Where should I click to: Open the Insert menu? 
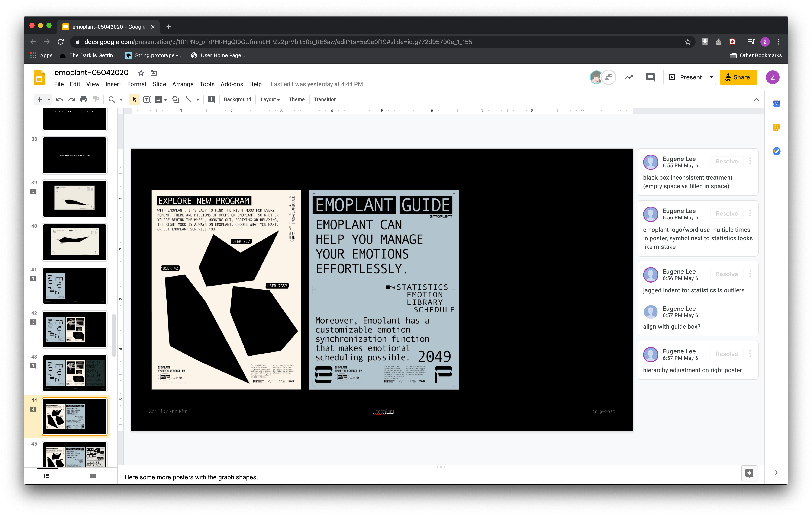coord(113,84)
